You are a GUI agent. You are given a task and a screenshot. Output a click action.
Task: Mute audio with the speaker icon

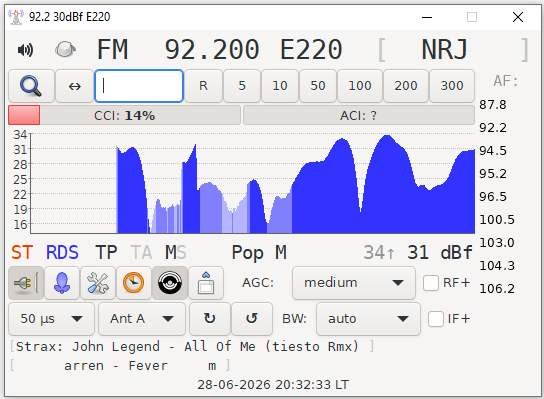[x=25, y=50]
